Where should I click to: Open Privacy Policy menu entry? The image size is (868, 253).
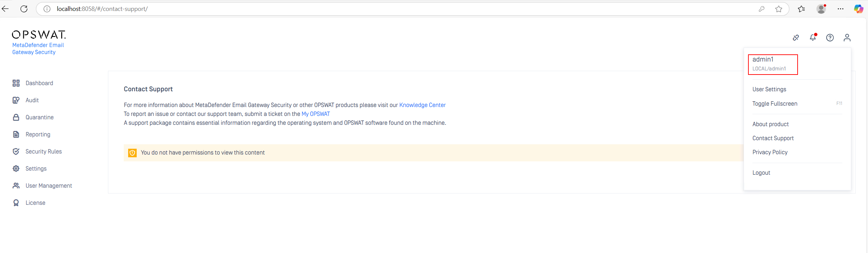pyautogui.click(x=770, y=152)
